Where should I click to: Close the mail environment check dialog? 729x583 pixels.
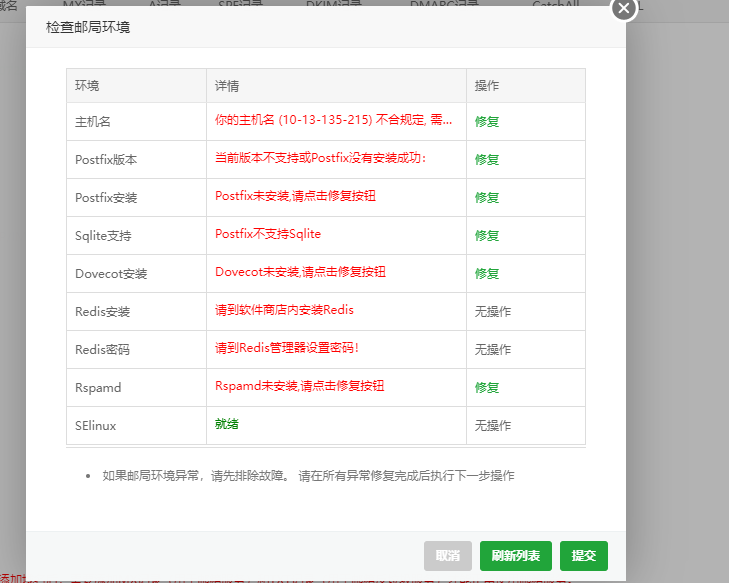point(623,8)
